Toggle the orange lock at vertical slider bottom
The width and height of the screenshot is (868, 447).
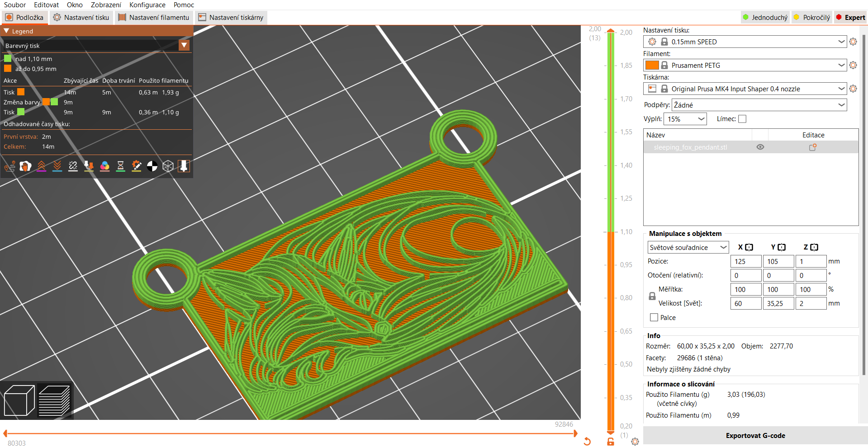click(611, 442)
